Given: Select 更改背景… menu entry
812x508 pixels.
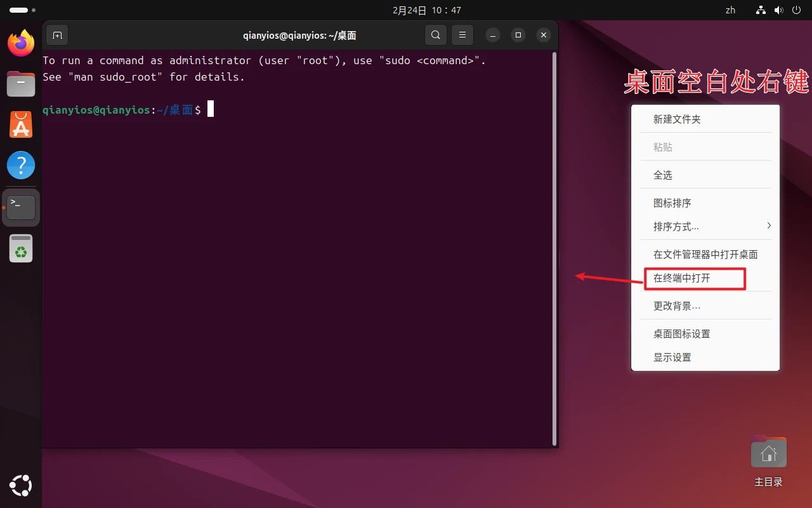Looking at the screenshot, I should (x=677, y=306).
